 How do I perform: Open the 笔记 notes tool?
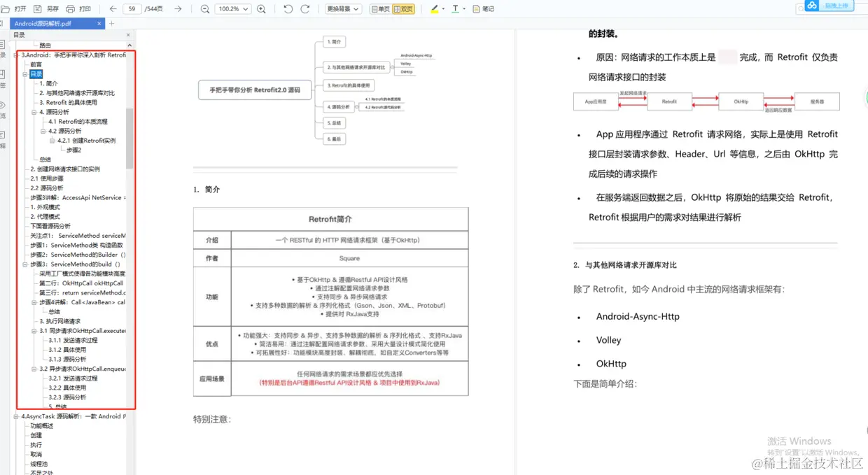[483, 9]
